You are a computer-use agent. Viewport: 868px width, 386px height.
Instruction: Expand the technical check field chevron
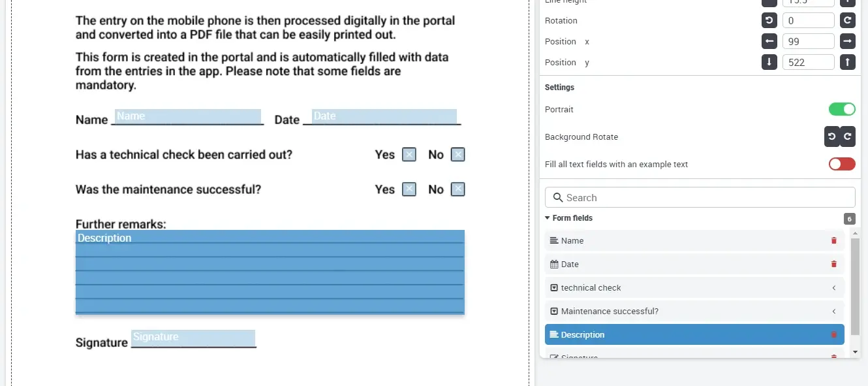pyautogui.click(x=833, y=287)
